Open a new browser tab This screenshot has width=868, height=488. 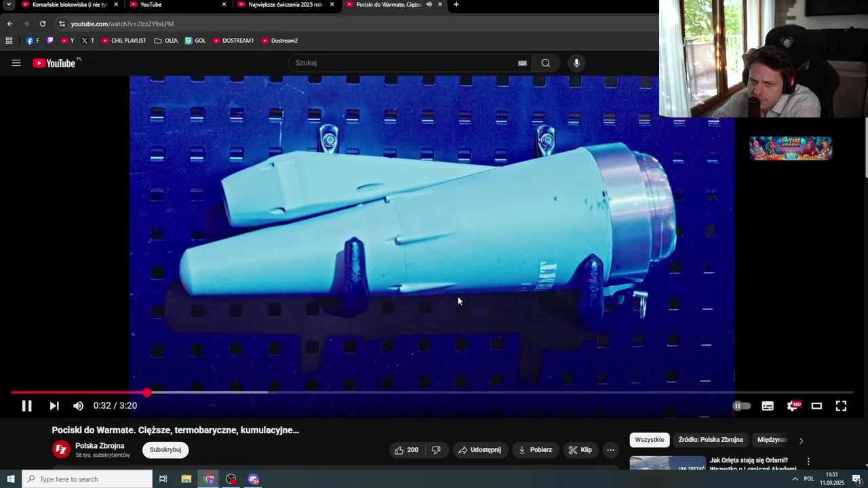click(456, 5)
